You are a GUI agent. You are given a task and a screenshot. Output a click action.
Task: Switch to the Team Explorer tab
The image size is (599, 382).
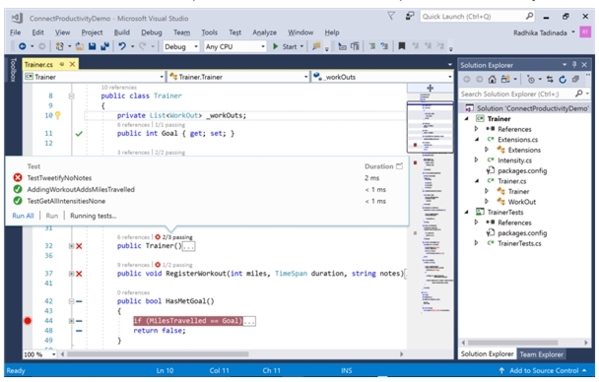pos(541,354)
